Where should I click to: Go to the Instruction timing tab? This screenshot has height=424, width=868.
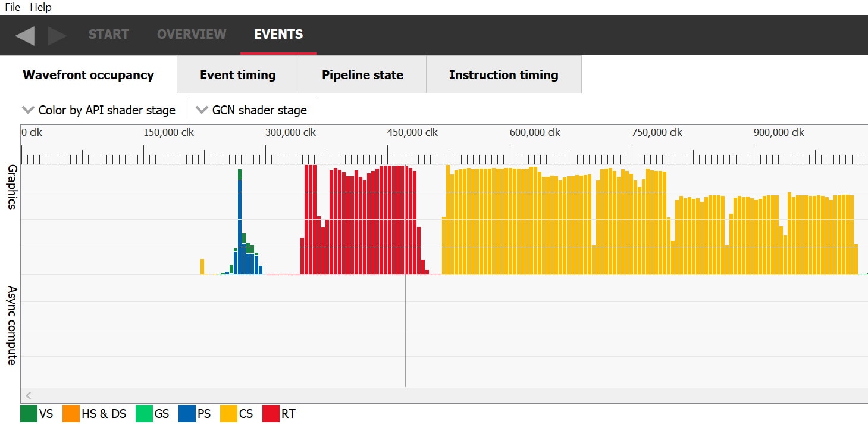503,75
